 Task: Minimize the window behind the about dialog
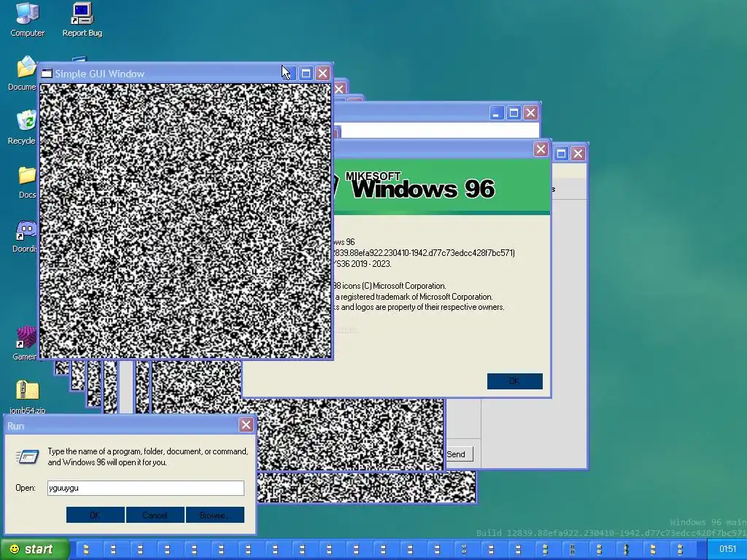(496, 113)
